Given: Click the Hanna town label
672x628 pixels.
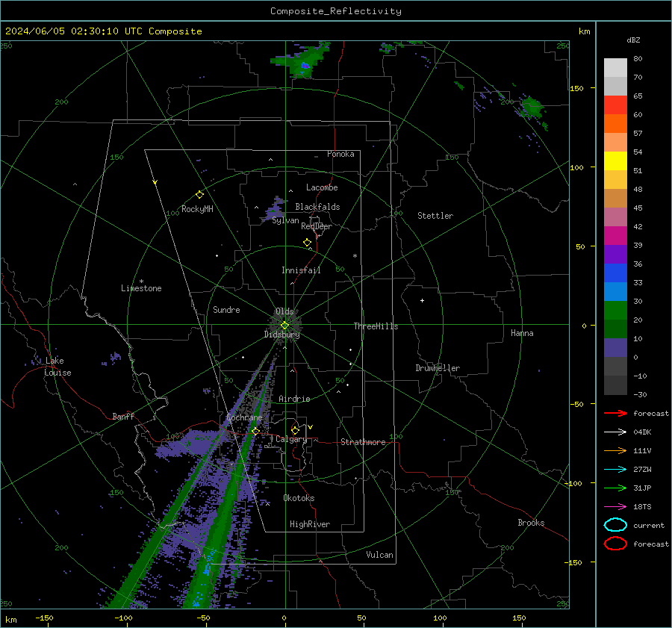Looking at the screenshot, I should tap(522, 333).
